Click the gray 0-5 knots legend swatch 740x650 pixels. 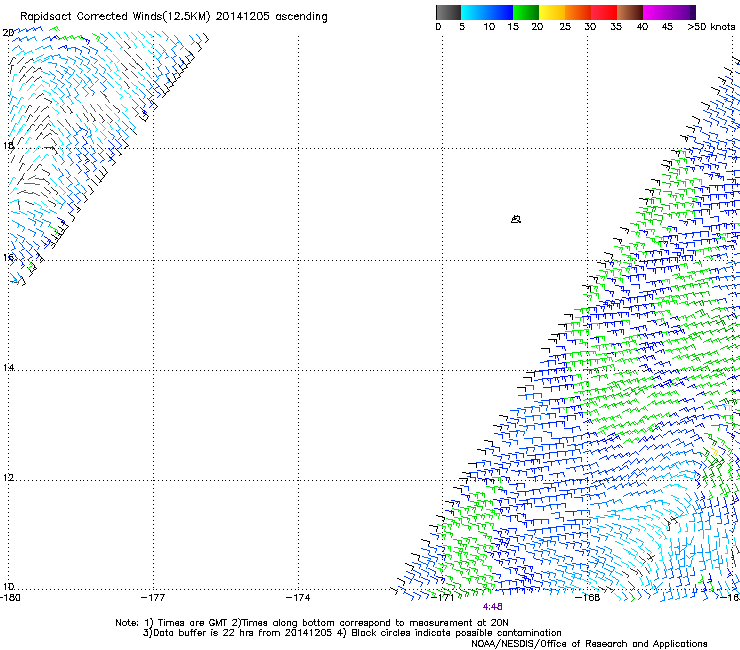point(448,12)
